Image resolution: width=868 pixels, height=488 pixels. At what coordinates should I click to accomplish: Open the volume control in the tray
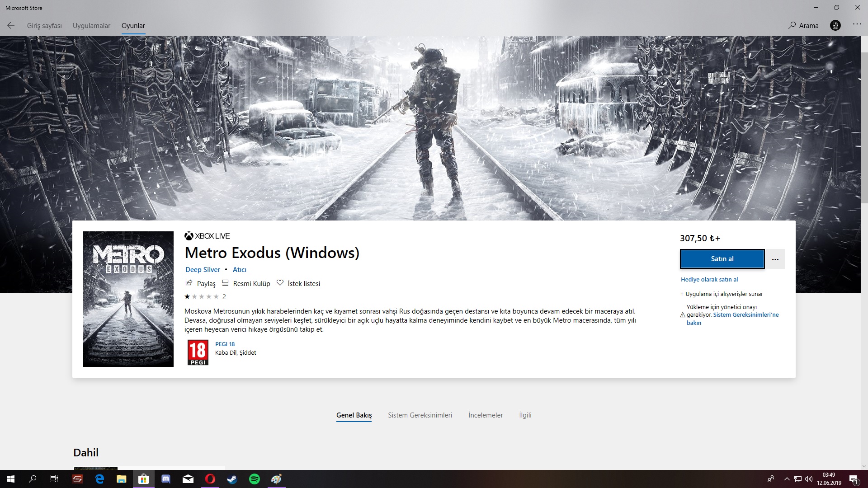pos(809,479)
